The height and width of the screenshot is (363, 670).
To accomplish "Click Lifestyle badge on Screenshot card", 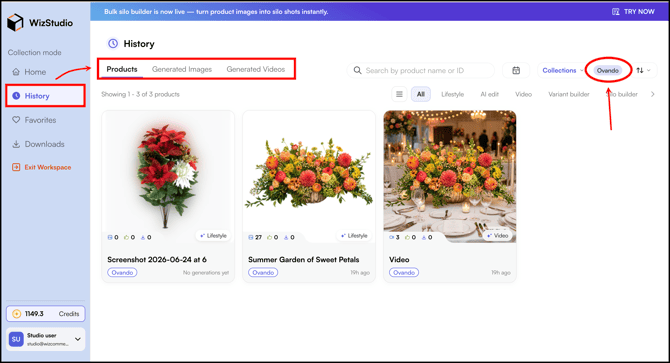I will 213,236.
